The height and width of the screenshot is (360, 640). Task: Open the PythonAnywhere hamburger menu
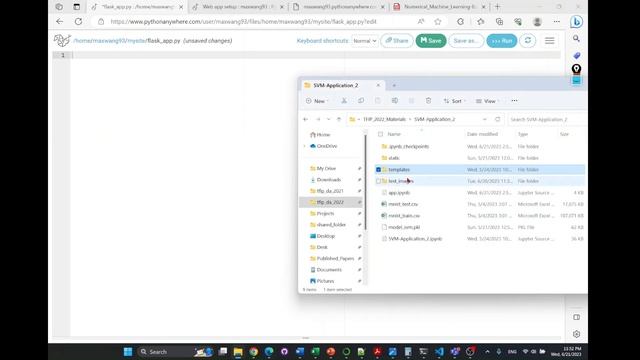point(549,40)
